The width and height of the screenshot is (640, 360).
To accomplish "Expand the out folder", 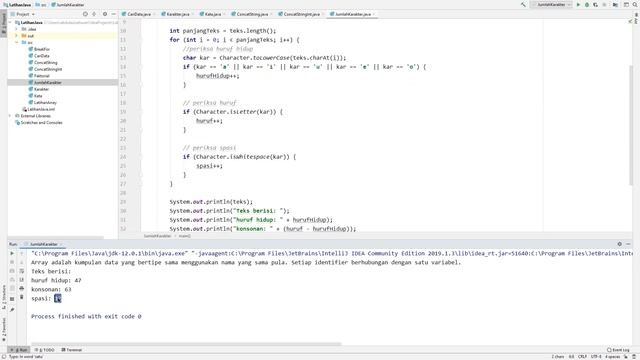I will coord(17,36).
